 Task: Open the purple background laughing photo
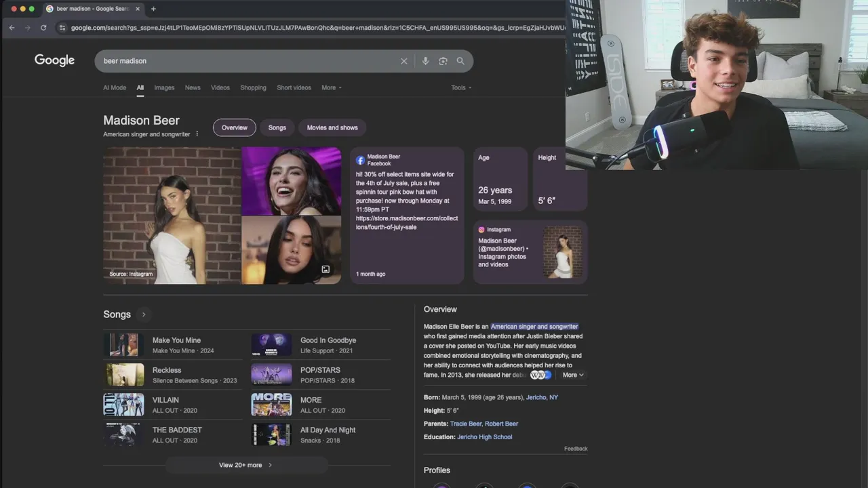(x=292, y=181)
